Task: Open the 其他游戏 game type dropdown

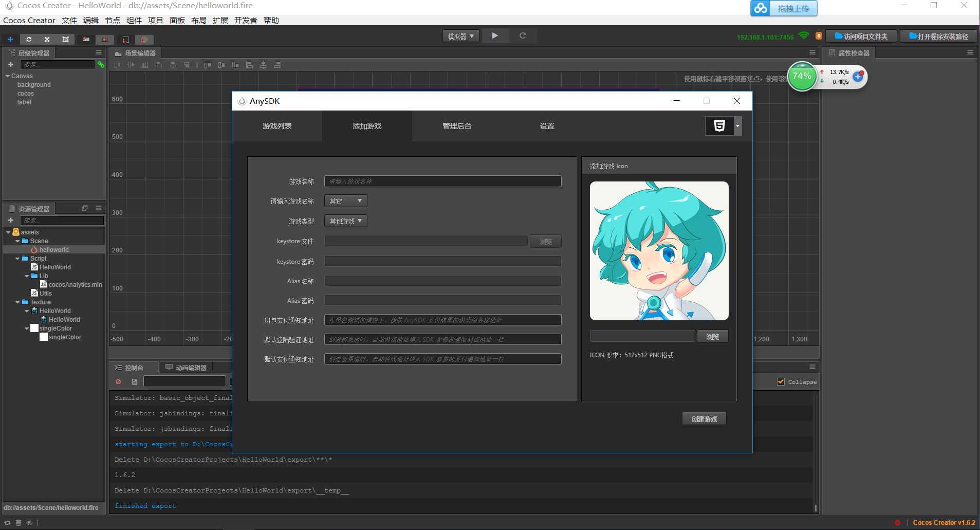Action: point(346,221)
